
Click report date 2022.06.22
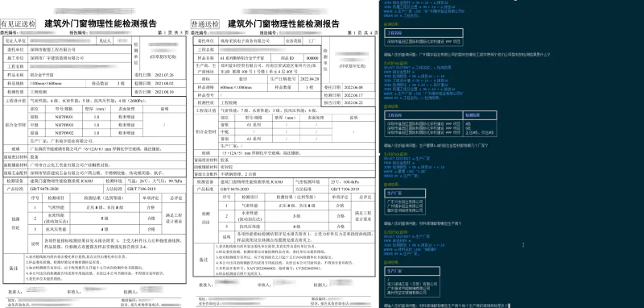point(354,102)
